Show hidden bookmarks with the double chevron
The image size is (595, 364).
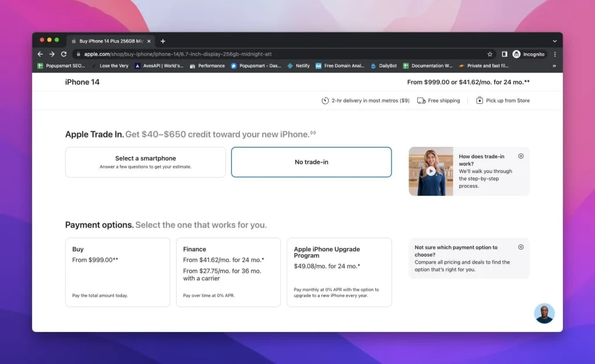554,66
